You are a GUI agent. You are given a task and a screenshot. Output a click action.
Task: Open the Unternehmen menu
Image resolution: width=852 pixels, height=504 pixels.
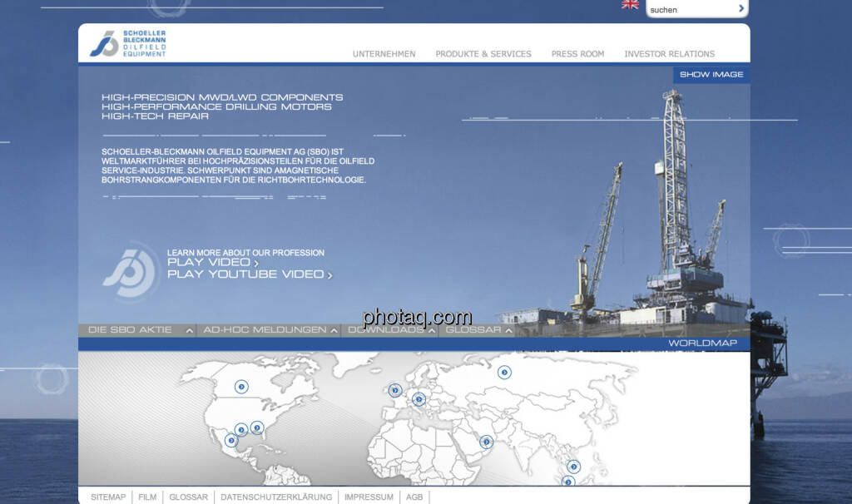(x=384, y=54)
